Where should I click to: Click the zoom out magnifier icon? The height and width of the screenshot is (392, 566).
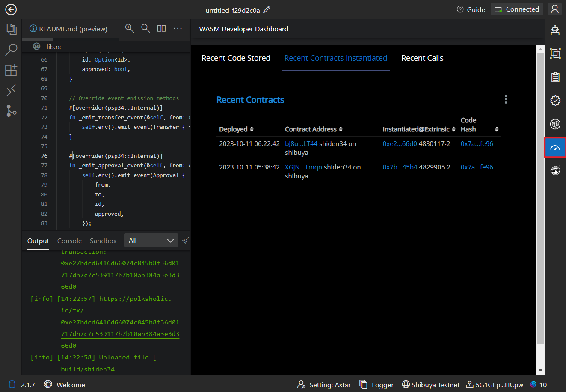(x=145, y=28)
